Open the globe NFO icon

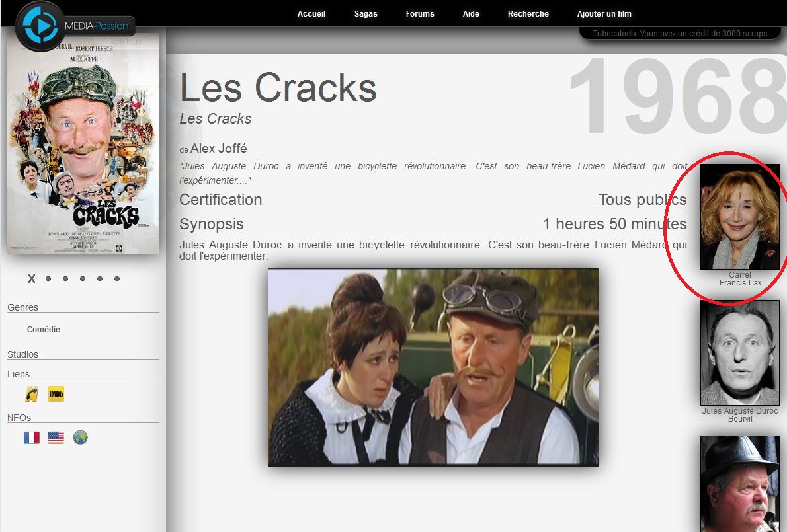tap(80, 437)
